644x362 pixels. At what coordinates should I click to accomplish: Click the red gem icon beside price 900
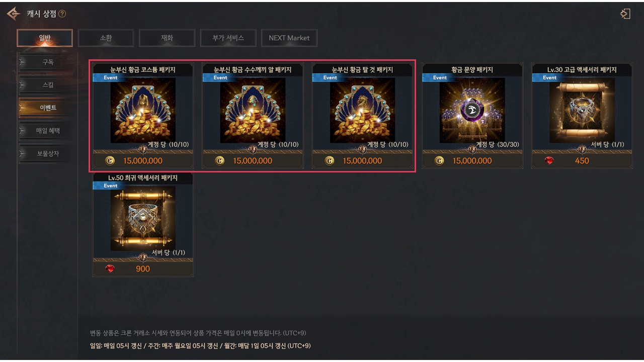point(110,269)
